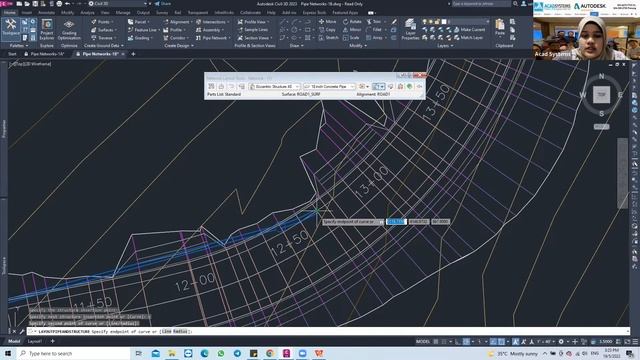This screenshot has height=360, width=640.
Task: Select the Trim tool
Action: tap(373, 22)
